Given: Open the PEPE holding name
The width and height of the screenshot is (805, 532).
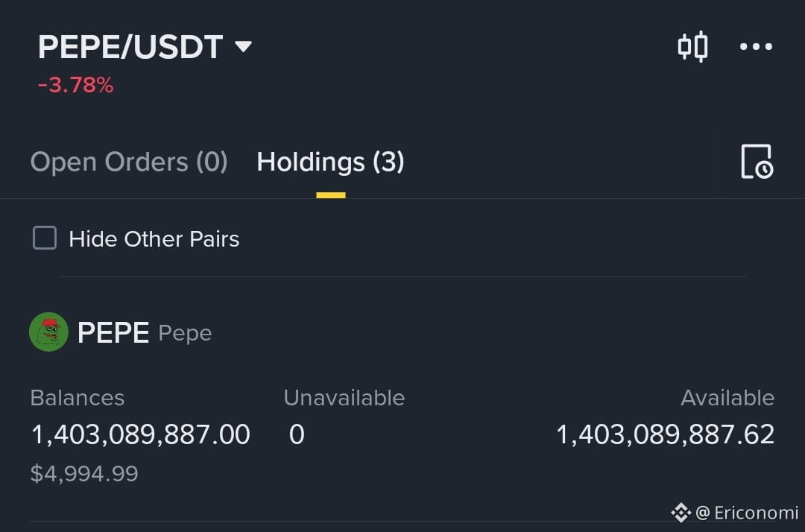Looking at the screenshot, I should coord(113,332).
